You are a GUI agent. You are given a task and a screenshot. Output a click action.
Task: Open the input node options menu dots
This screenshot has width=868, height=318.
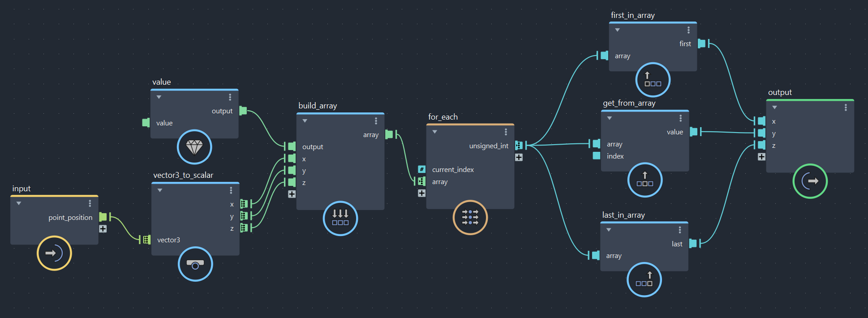click(x=90, y=203)
